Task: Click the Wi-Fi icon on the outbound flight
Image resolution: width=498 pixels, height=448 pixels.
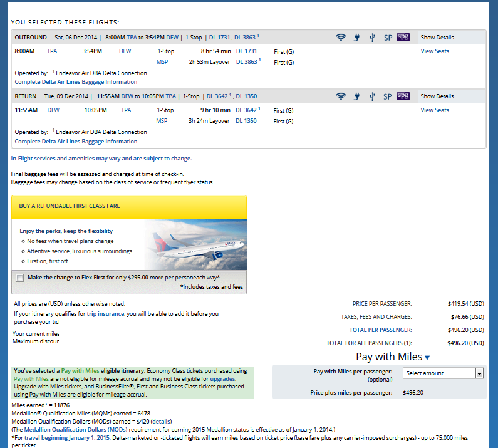Action: click(x=341, y=38)
